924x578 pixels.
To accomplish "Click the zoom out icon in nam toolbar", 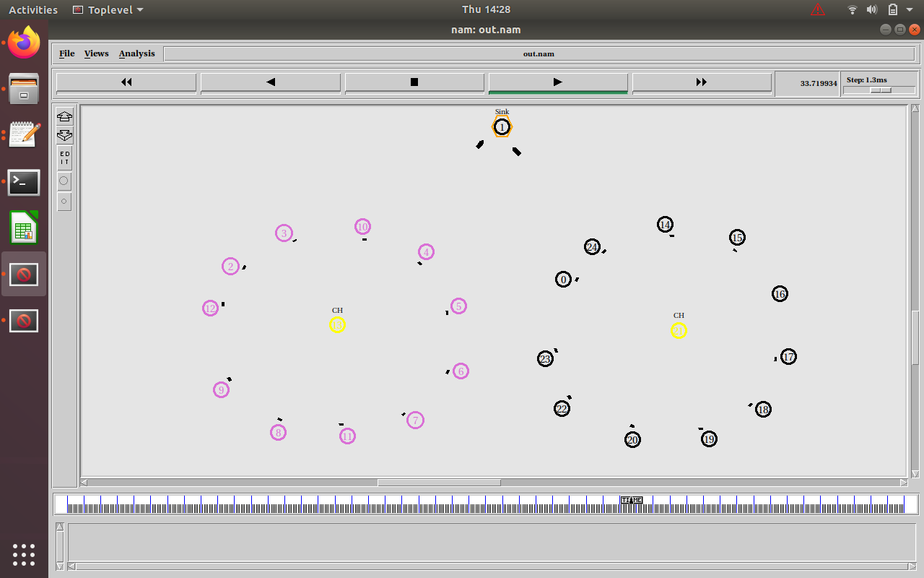I will coord(64,135).
